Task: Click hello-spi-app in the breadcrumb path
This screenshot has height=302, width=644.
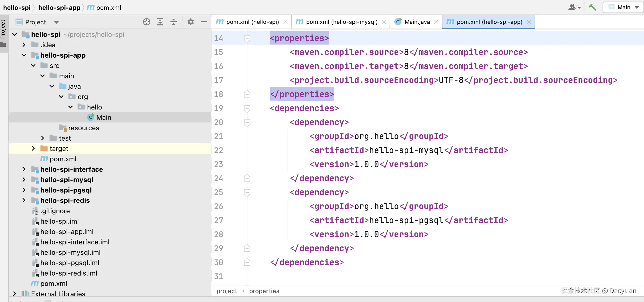Action: pyautogui.click(x=59, y=8)
